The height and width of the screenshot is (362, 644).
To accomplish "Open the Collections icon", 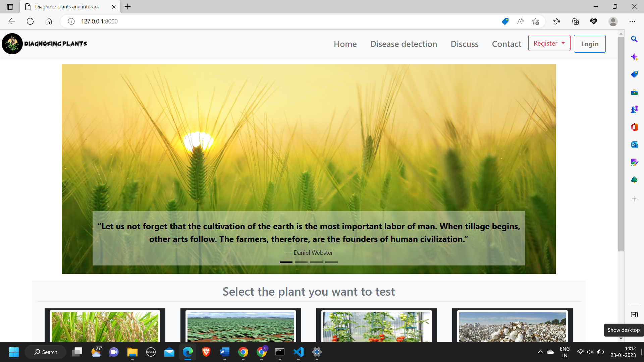I will tap(575, 21).
